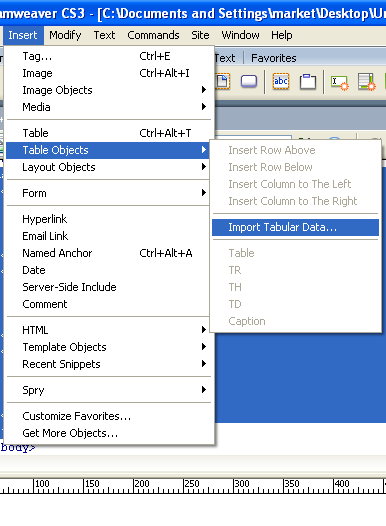This screenshot has height=526, width=386.
Task: Expand the Form submenu
Action: (x=108, y=193)
